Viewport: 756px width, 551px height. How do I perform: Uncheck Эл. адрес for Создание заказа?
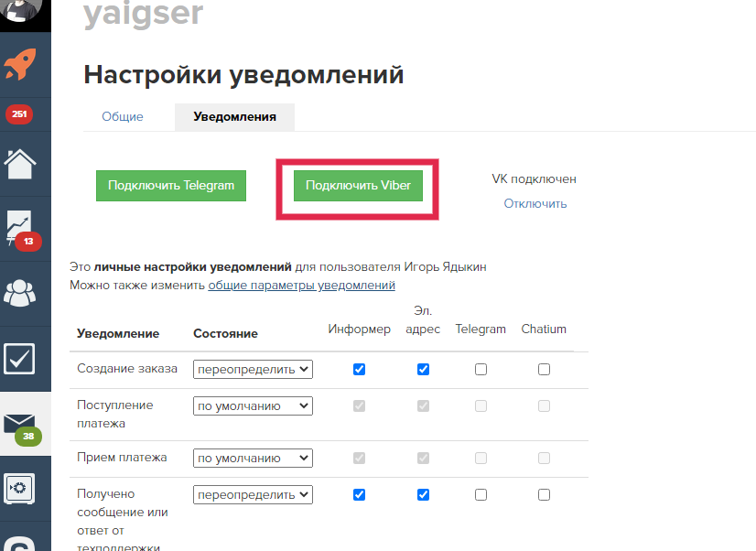[424, 369]
